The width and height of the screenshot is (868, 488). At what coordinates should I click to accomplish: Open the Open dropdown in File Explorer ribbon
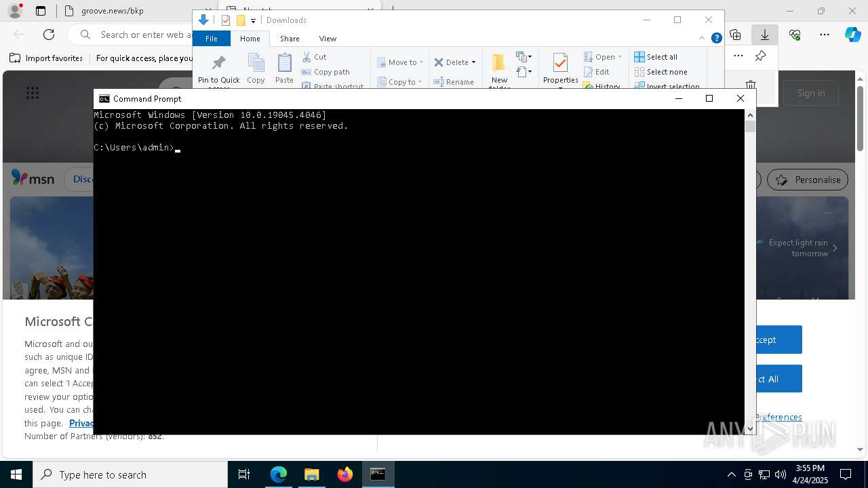coord(603,57)
